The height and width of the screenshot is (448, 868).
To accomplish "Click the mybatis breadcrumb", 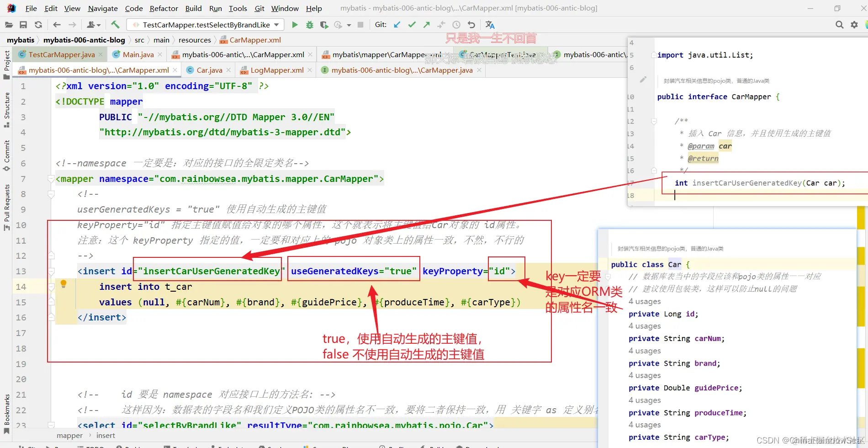I will pyautogui.click(x=21, y=40).
